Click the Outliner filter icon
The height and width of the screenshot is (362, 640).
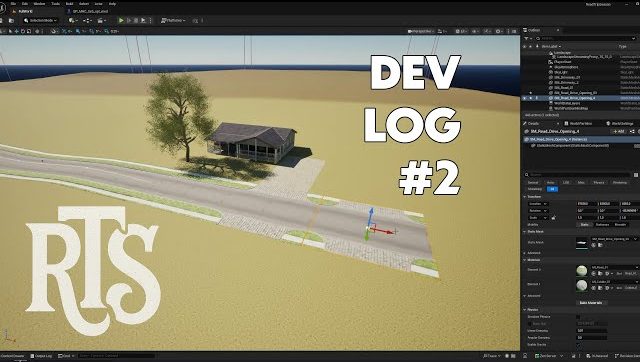coord(527,38)
